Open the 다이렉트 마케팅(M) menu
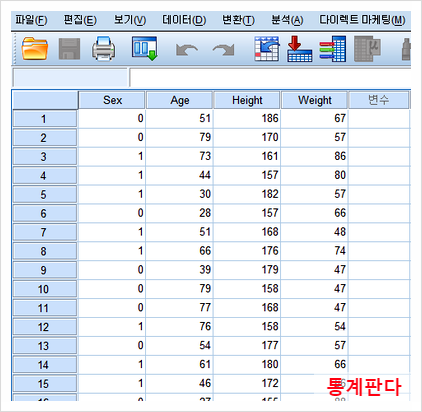Screen dimensions: 422x412 362,20
